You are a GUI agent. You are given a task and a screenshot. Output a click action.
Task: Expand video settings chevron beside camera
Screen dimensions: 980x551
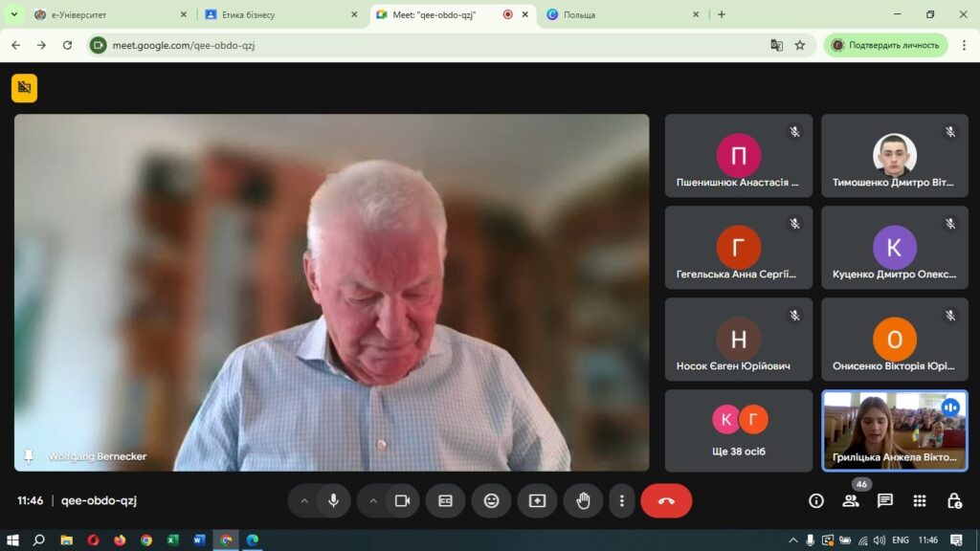coord(373,500)
